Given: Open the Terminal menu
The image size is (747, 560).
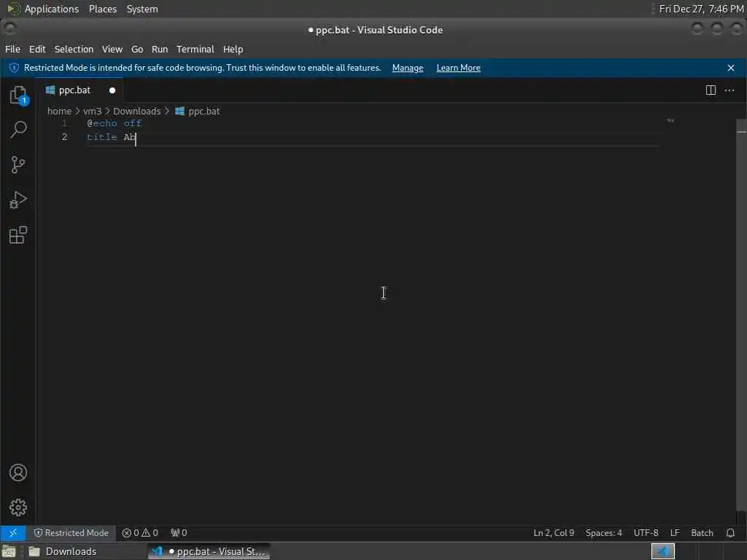Looking at the screenshot, I should point(196,49).
